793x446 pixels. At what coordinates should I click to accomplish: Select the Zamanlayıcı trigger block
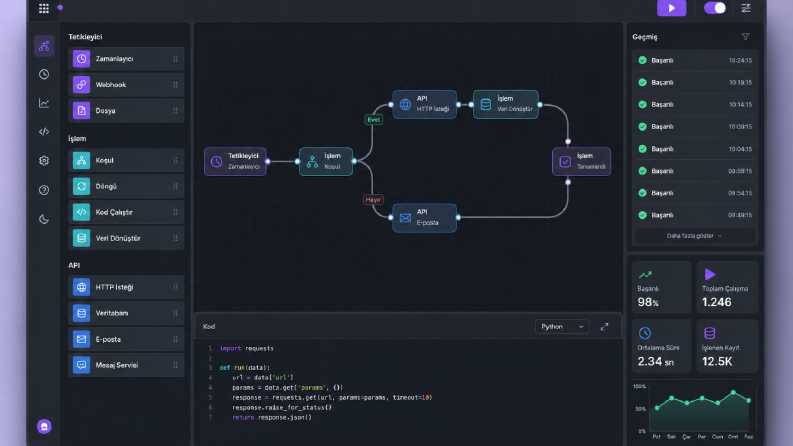pos(126,59)
